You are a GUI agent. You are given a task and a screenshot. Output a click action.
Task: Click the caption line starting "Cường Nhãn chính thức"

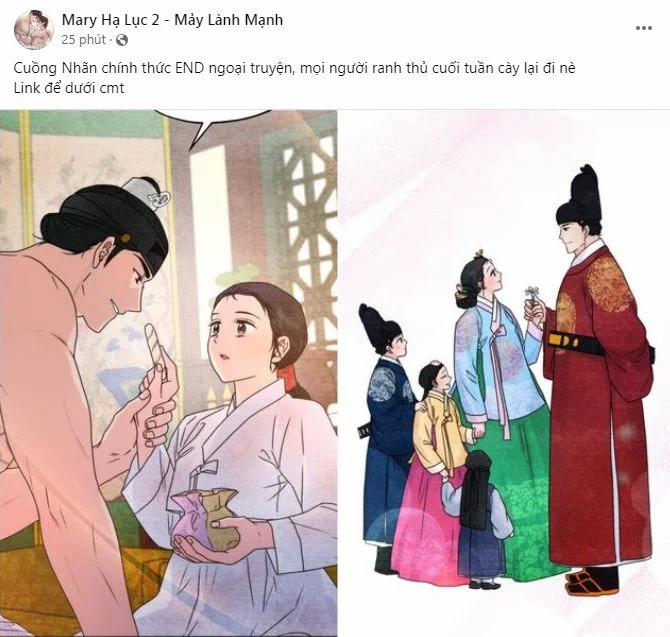pos(294,68)
